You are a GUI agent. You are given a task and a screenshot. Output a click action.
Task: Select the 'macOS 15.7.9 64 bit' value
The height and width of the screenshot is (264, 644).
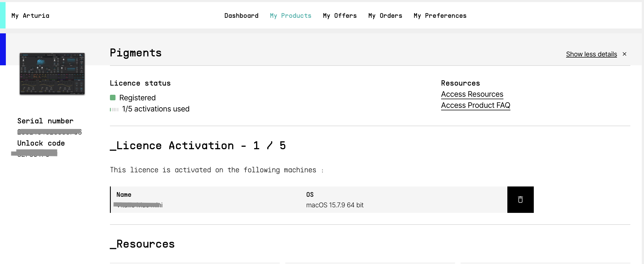335,205
